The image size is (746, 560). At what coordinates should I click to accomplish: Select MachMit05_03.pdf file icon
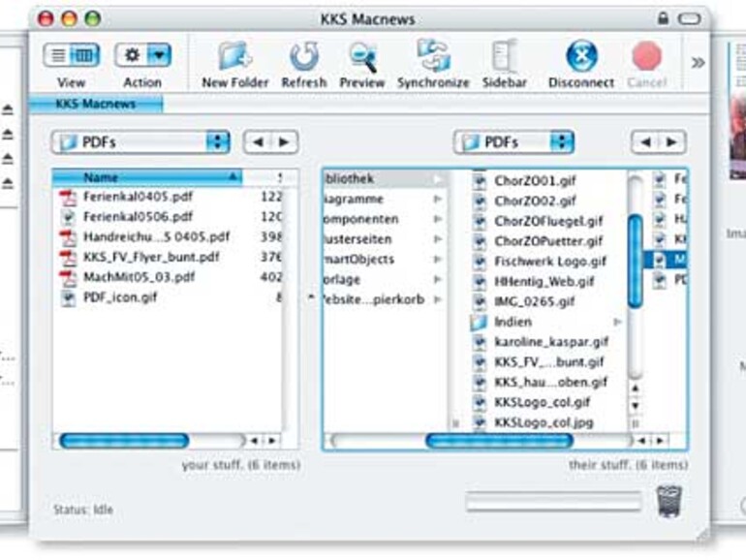[x=68, y=277]
